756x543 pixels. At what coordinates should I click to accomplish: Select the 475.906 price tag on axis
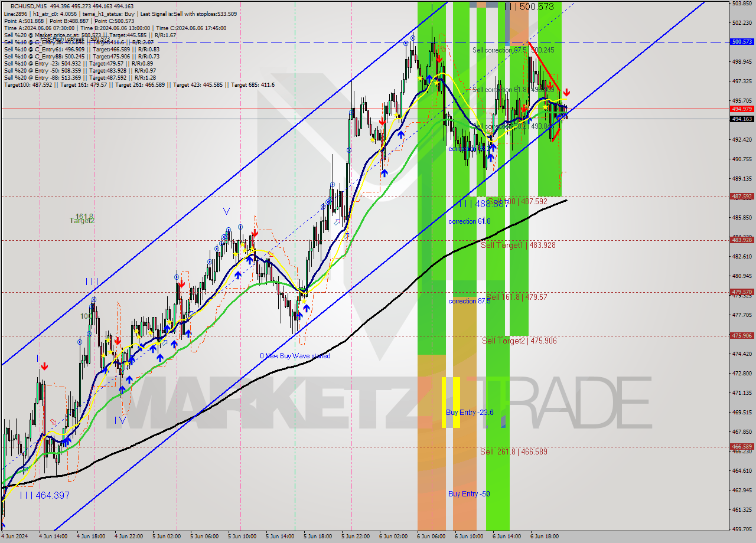pyautogui.click(x=742, y=336)
